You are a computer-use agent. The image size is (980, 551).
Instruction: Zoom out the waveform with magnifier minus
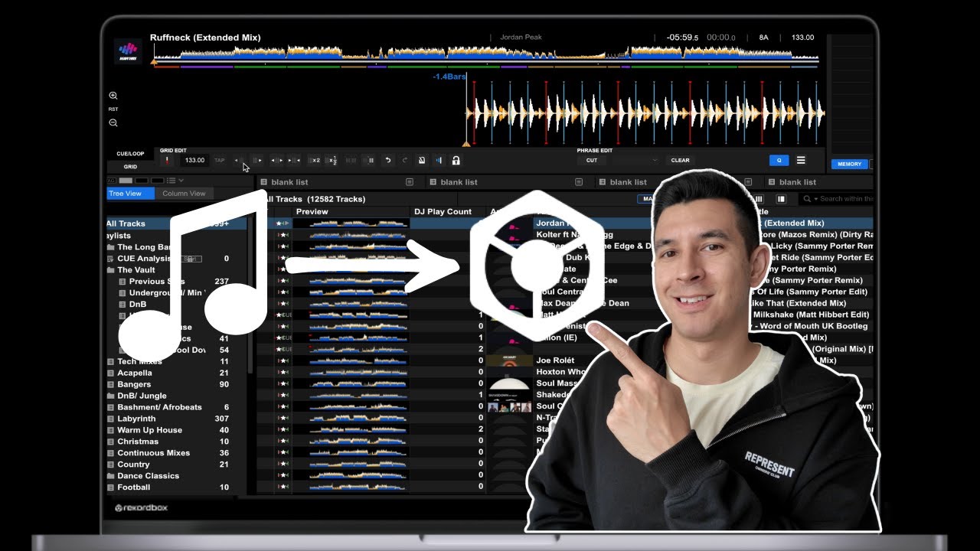tap(113, 122)
